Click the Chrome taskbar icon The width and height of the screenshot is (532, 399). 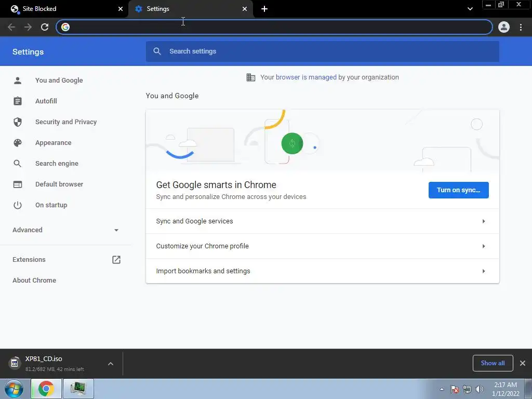click(x=46, y=389)
